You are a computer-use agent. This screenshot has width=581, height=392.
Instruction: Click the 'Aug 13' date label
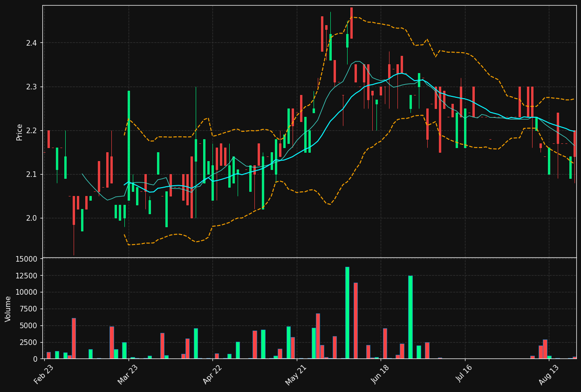[x=548, y=374]
